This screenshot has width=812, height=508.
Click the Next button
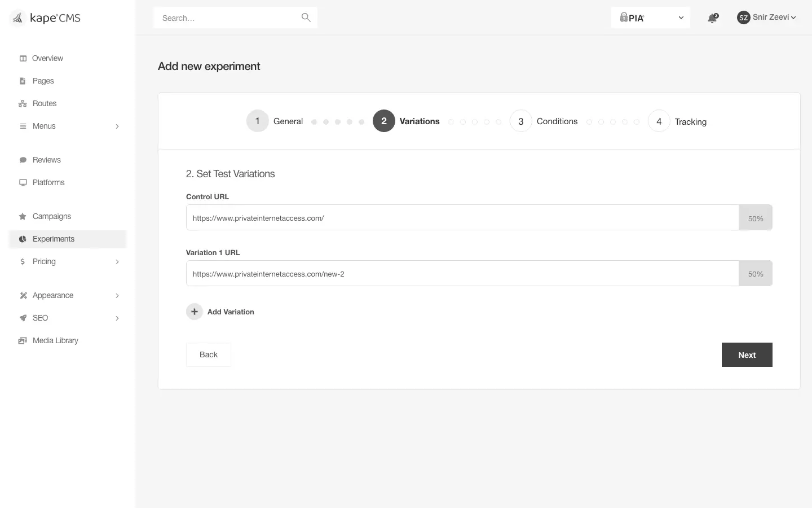[747, 354]
